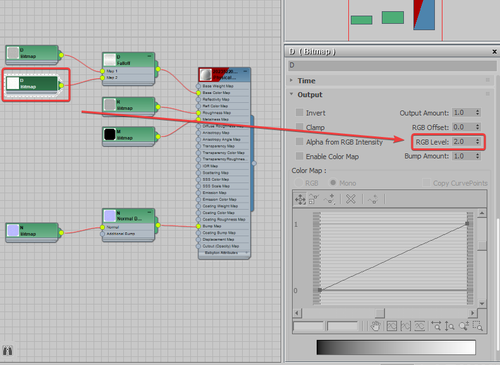Click the map name field showing D

(392, 65)
